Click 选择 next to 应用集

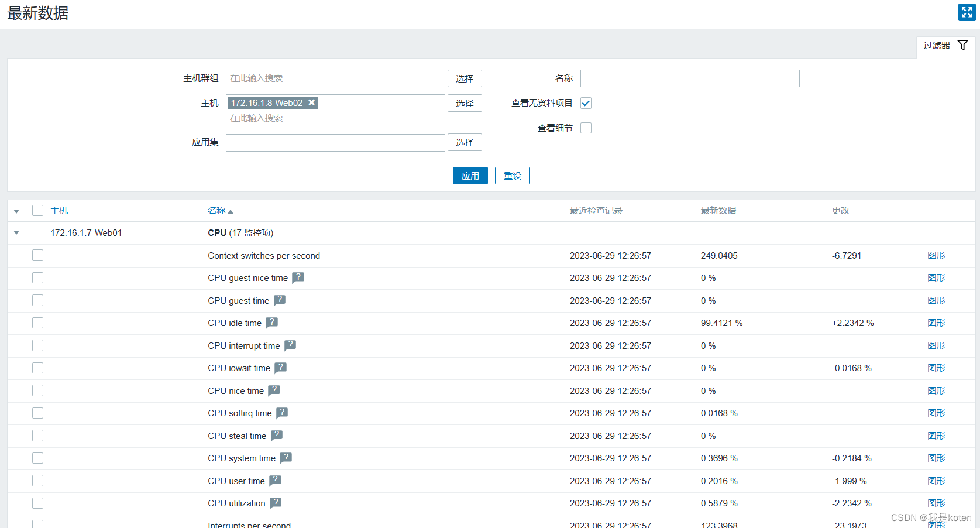465,142
